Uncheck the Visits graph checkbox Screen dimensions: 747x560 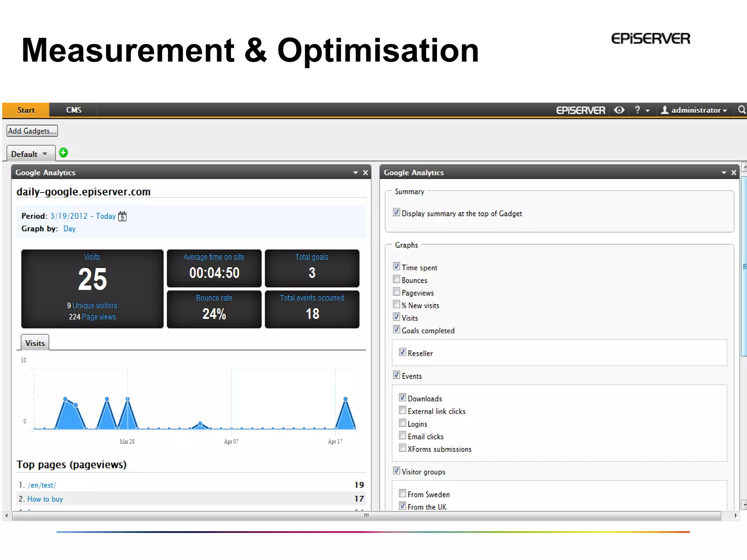396,316
